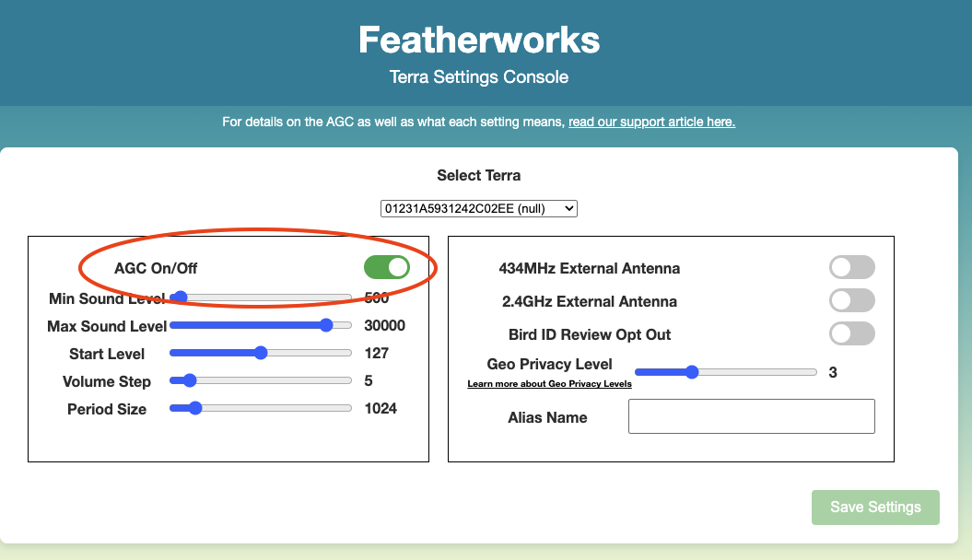The height and width of the screenshot is (560, 972).
Task: Click the Max Sound Level value 30000
Action: [384, 326]
